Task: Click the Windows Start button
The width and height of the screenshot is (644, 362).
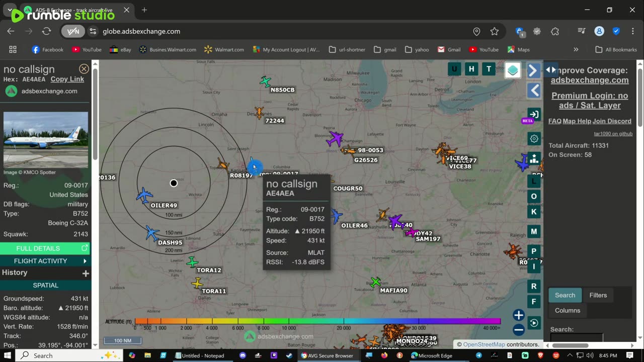Action: pyautogui.click(x=8, y=355)
